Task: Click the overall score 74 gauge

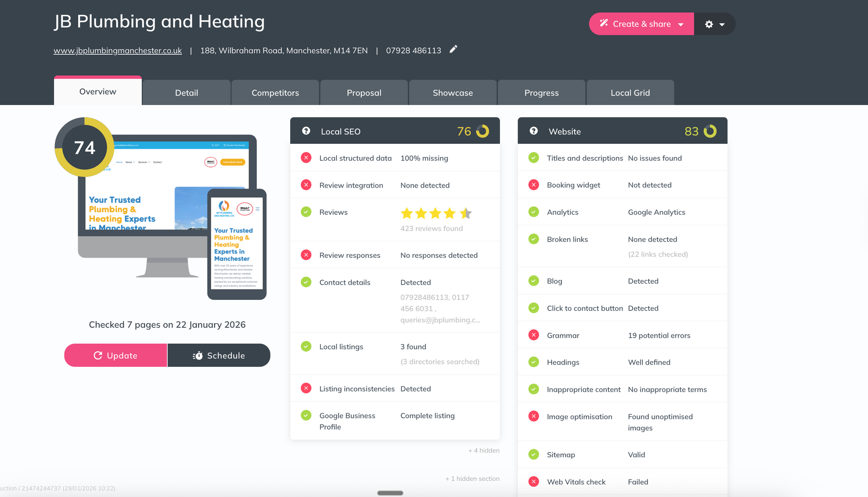Action: (x=85, y=147)
